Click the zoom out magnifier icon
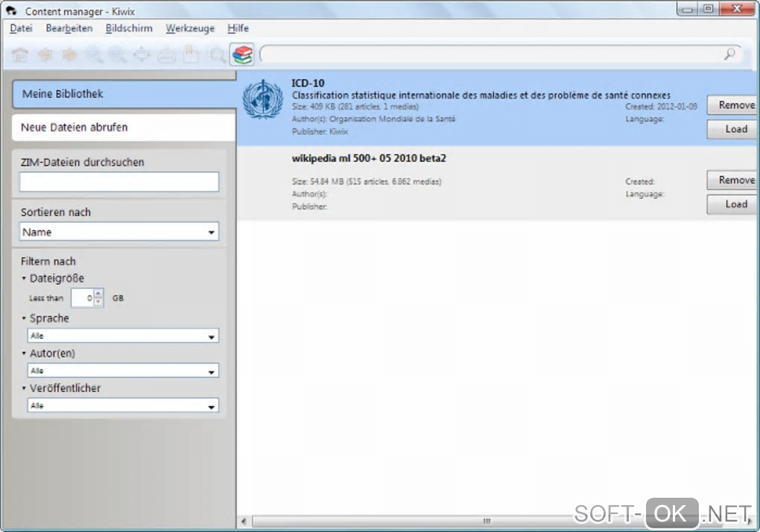The height and width of the screenshot is (532, 760). [118, 54]
